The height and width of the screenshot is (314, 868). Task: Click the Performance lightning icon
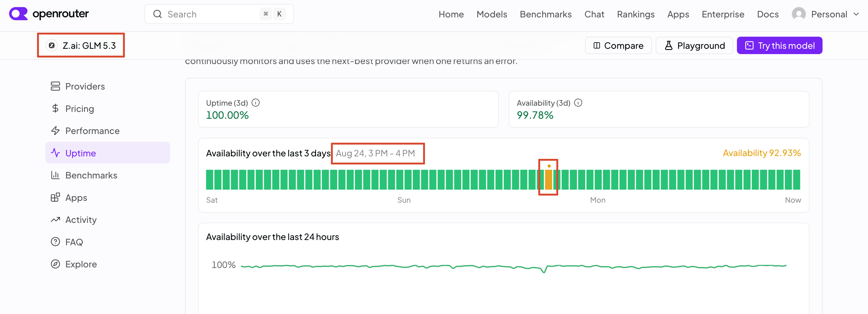point(55,131)
